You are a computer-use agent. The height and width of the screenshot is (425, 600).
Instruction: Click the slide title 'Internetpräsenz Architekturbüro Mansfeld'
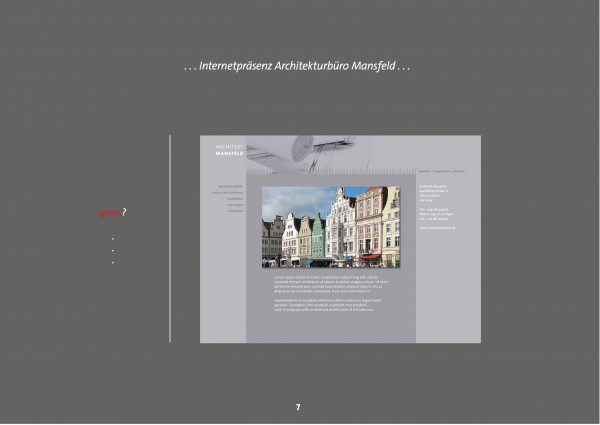pyautogui.click(x=298, y=67)
